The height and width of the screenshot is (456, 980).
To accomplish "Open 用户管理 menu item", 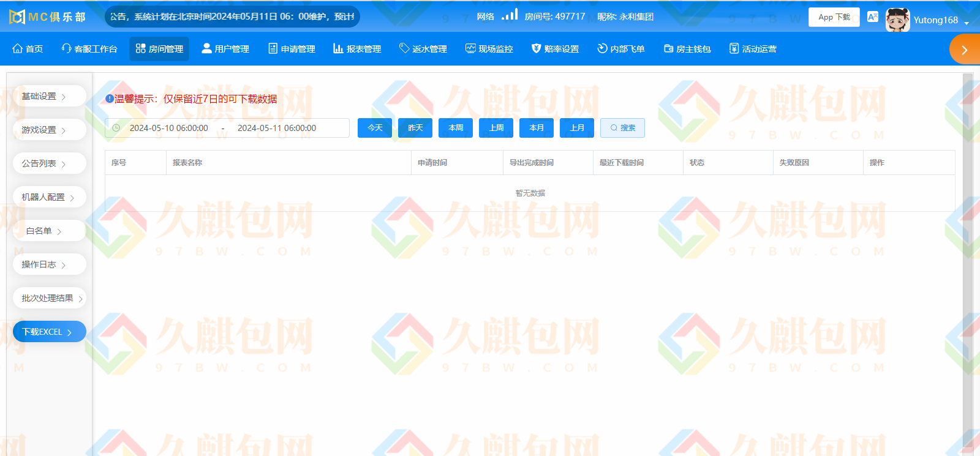I will (x=225, y=49).
